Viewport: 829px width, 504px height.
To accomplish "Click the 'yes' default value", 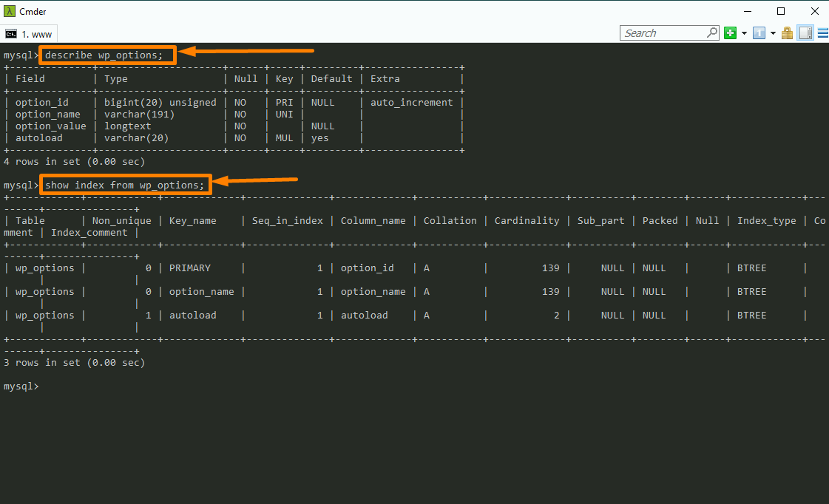I will click(x=320, y=138).
